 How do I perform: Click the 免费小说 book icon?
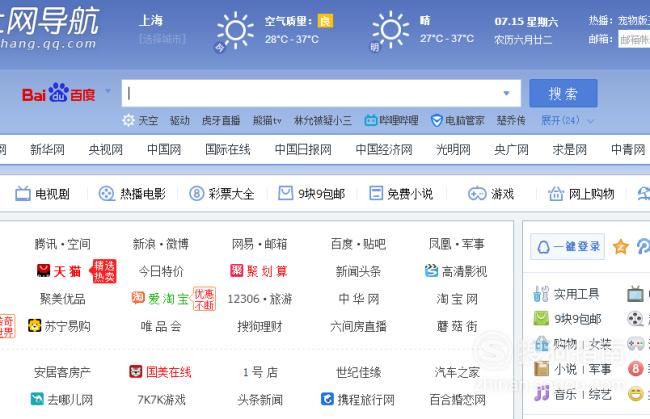[x=376, y=193]
